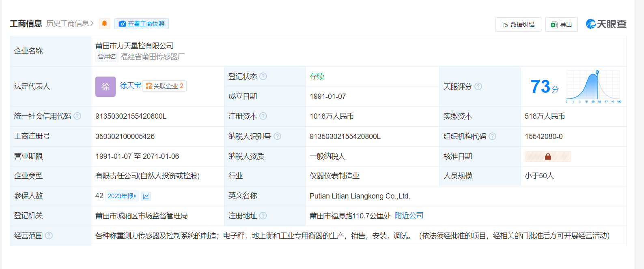Image resolution: width=644 pixels, height=269 pixels.
Task: Click the help icon beside 经营范围
Action: coord(49,236)
